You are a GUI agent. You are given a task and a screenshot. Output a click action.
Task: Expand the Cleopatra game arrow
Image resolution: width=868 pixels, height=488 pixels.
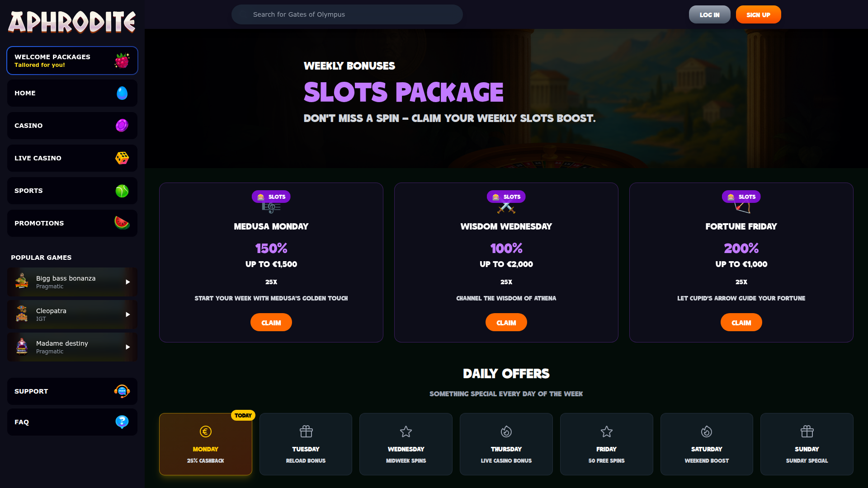(128, 314)
